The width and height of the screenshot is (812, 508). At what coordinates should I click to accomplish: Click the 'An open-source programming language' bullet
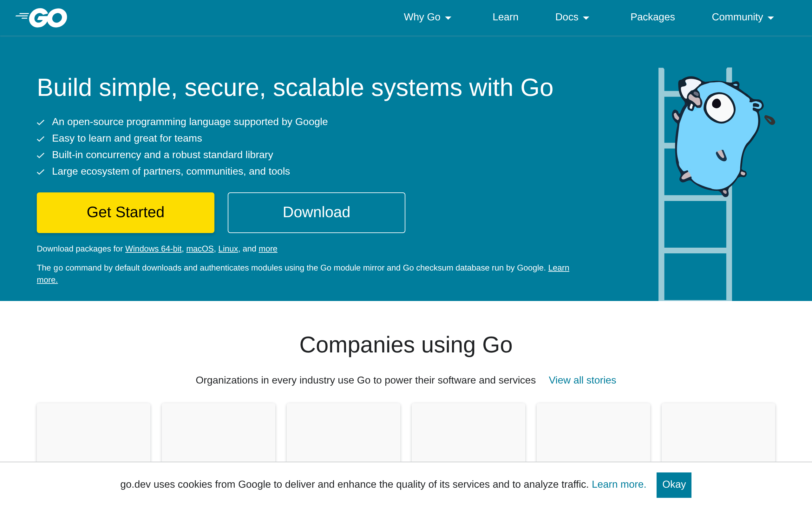point(190,122)
